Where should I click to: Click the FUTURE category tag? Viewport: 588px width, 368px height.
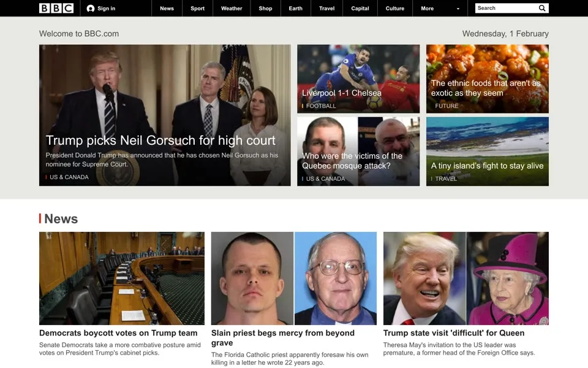pos(447,106)
